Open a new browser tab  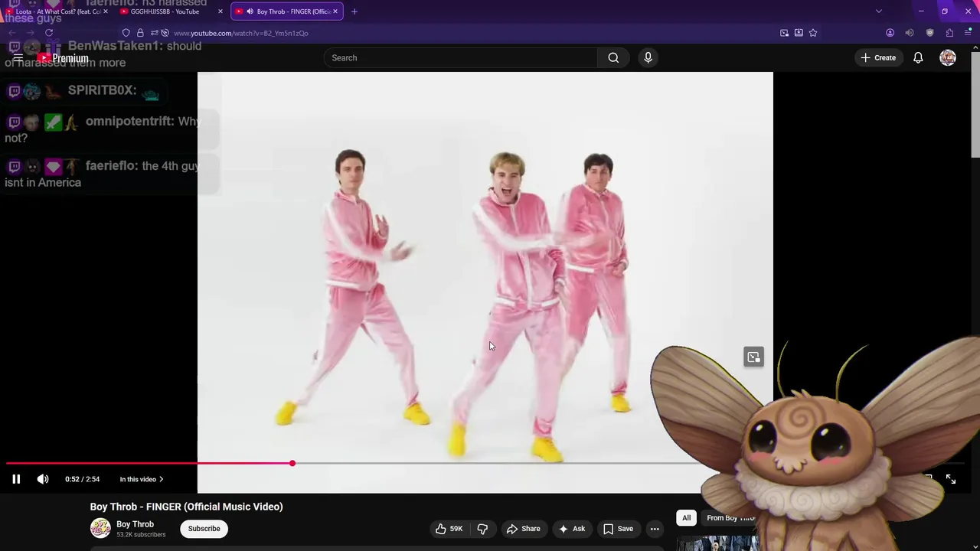click(354, 11)
